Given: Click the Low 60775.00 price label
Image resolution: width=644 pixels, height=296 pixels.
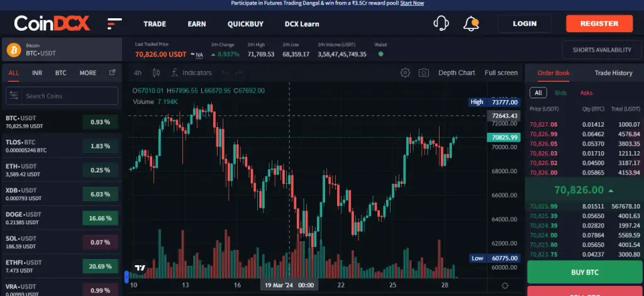Looking at the screenshot, I should [x=494, y=258].
